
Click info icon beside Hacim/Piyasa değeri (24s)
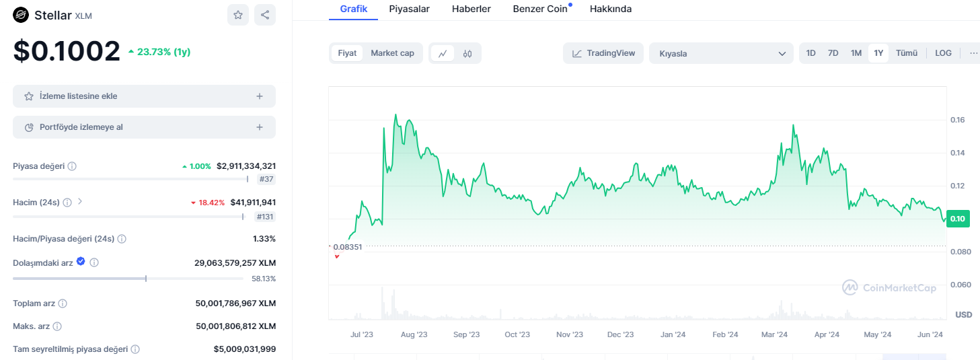click(122, 239)
